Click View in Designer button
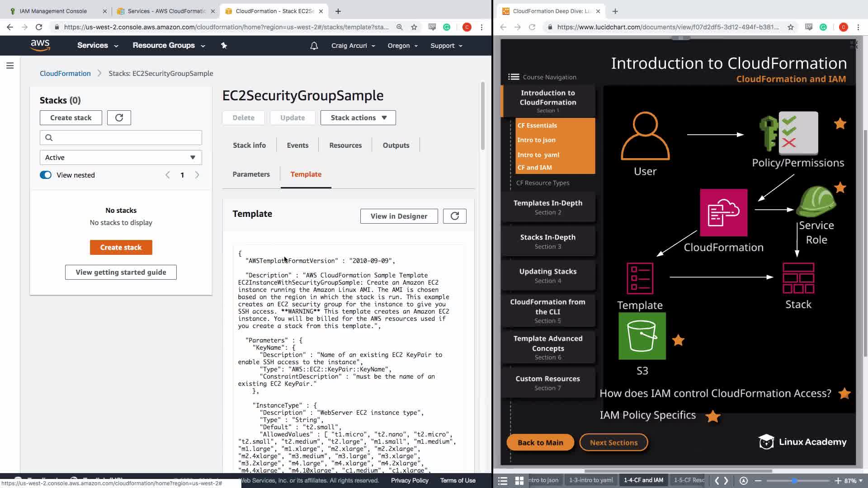This screenshot has width=868, height=488. (399, 216)
